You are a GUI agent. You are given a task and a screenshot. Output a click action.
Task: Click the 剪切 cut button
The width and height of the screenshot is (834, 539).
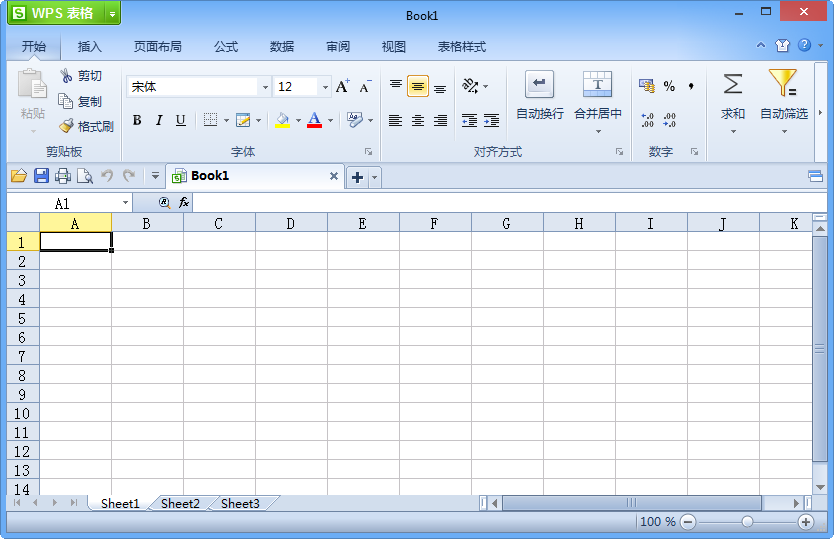click(80, 76)
